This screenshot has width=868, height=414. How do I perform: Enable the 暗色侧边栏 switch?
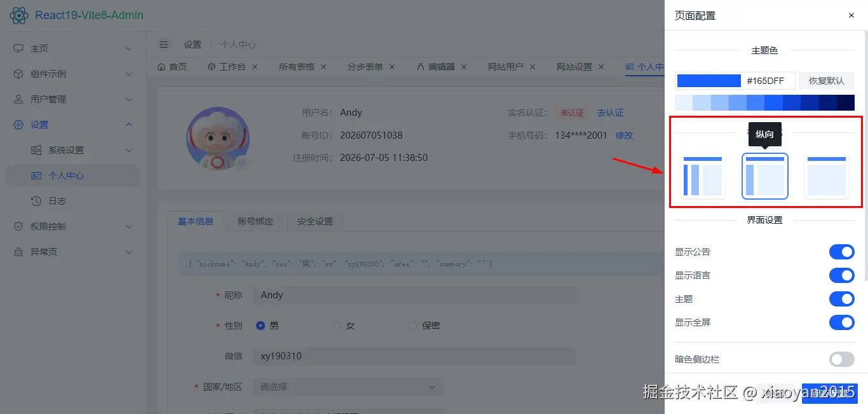842,359
